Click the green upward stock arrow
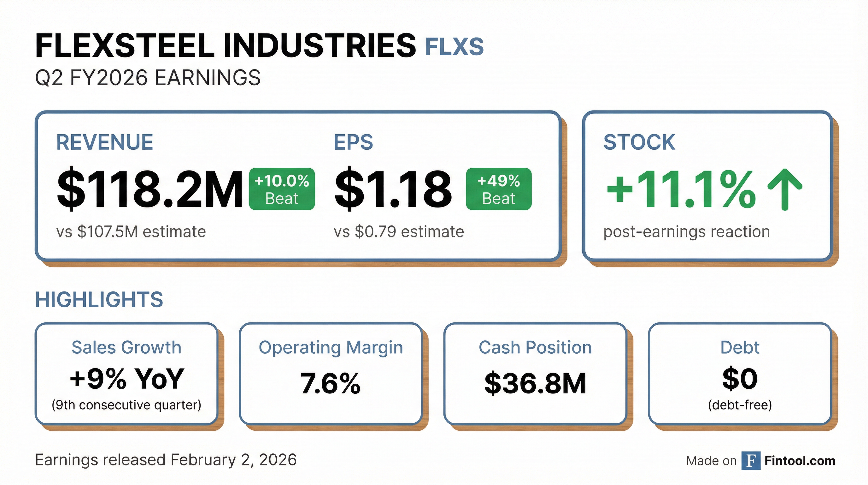This screenshot has height=485, width=868. pyautogui.click(x=785, y=189)
